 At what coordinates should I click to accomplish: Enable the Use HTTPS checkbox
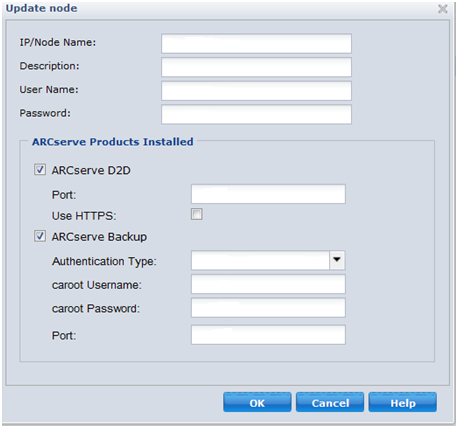[197, 214]
